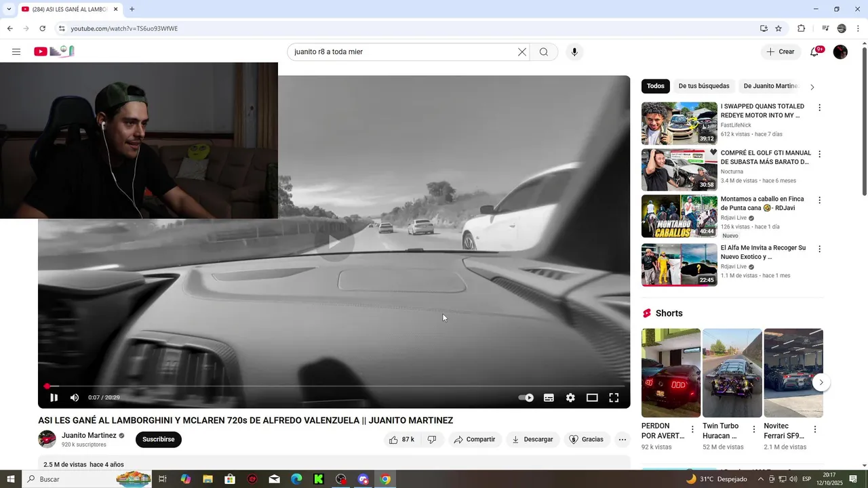Dislike the video
Screen dimensions: 868x488
(432, 440)
